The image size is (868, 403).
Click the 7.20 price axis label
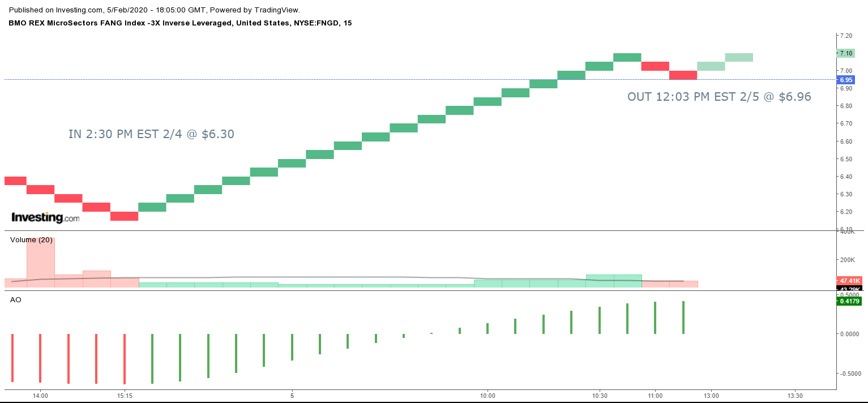[x=846, y=36]
